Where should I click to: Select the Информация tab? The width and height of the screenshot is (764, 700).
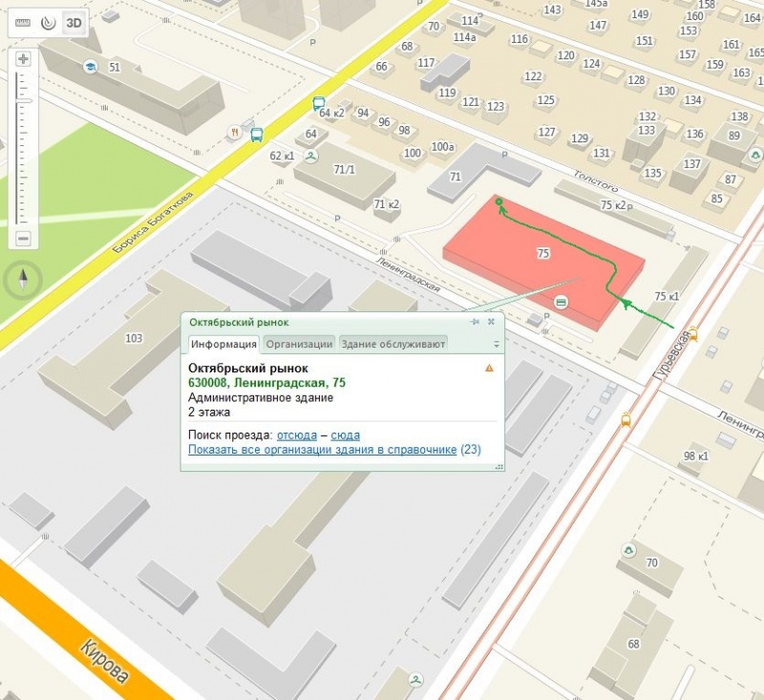pyautogui.click(x=223, y=344)
